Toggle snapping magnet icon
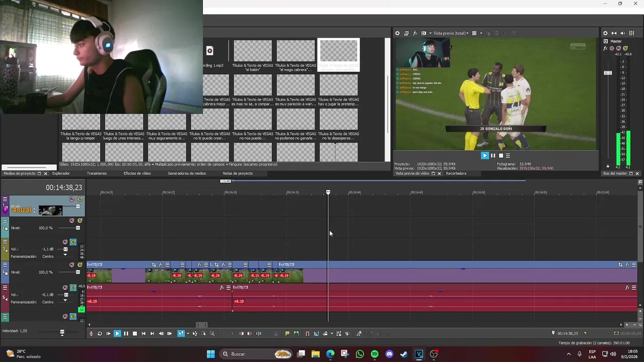644x362 pixels. tap(307, 333)
